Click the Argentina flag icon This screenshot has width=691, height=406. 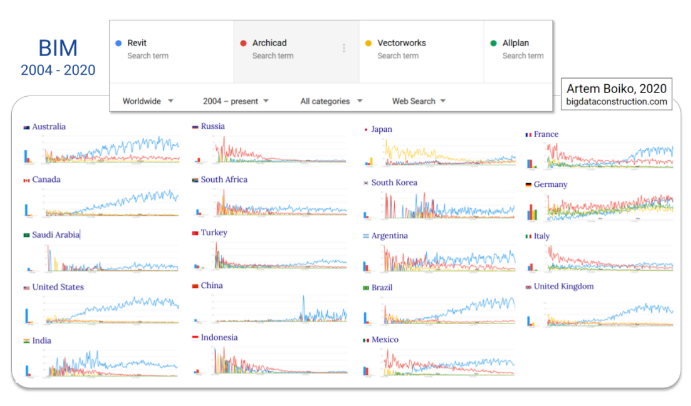click(366, 236)
